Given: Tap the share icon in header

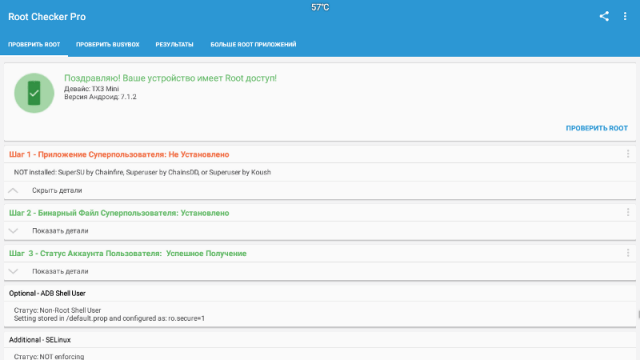Looking at the screenshot, I should pos(604,16).
